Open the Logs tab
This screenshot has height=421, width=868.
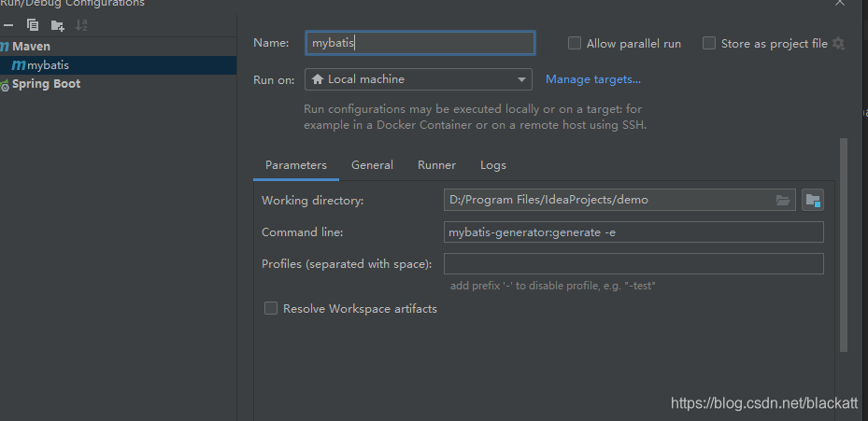(493, 165)
